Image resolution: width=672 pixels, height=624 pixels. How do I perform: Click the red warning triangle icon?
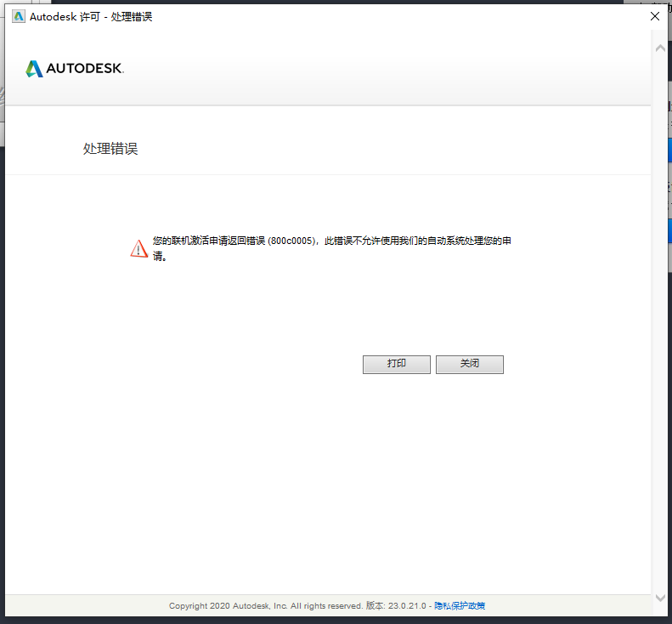tap(138, 248)
